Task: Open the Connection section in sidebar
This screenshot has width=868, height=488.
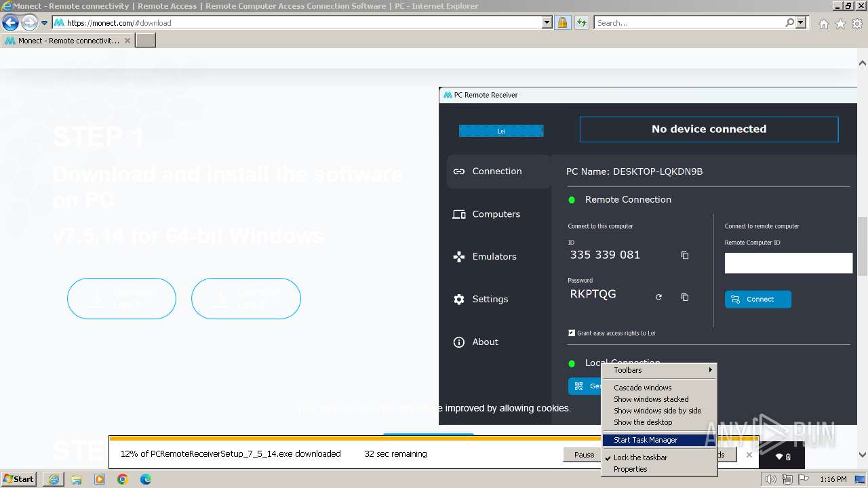Action: pos(498,171)
